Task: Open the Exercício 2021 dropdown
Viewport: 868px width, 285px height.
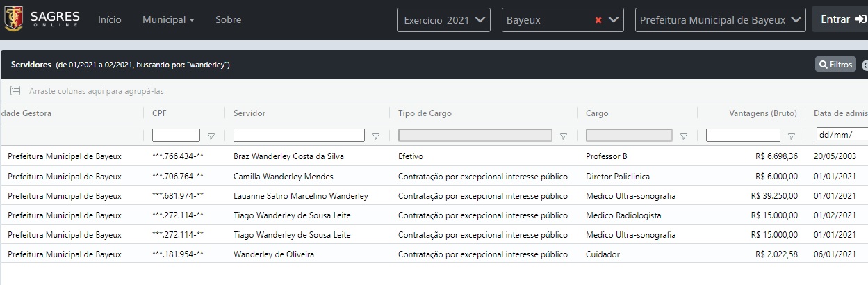Action: (x=443, y=20)
